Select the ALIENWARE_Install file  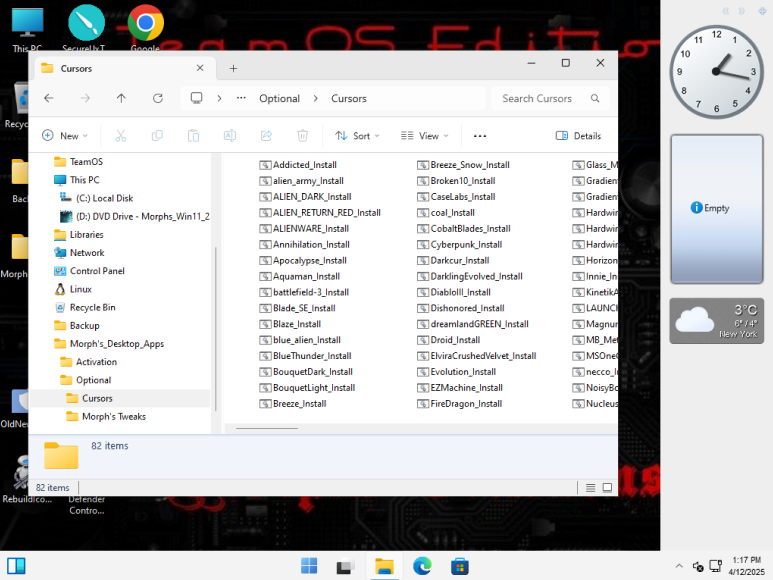coord(304,229)
